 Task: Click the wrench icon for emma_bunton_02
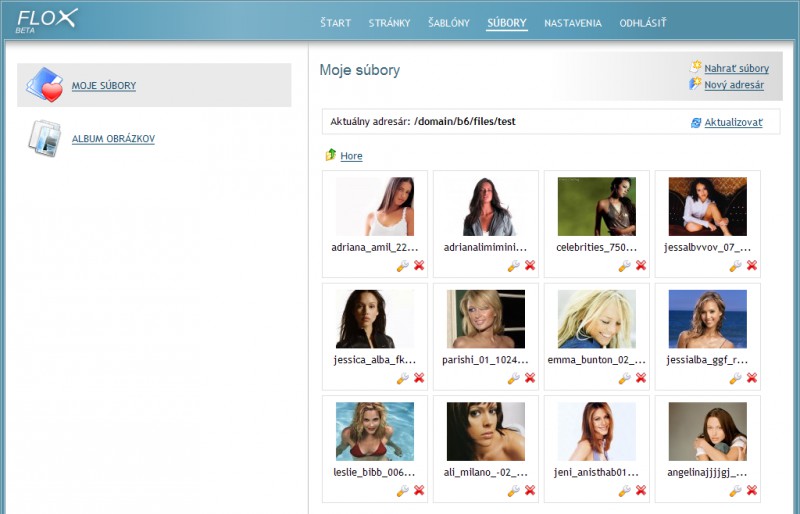pyautogui.click(x=624, y=378)
